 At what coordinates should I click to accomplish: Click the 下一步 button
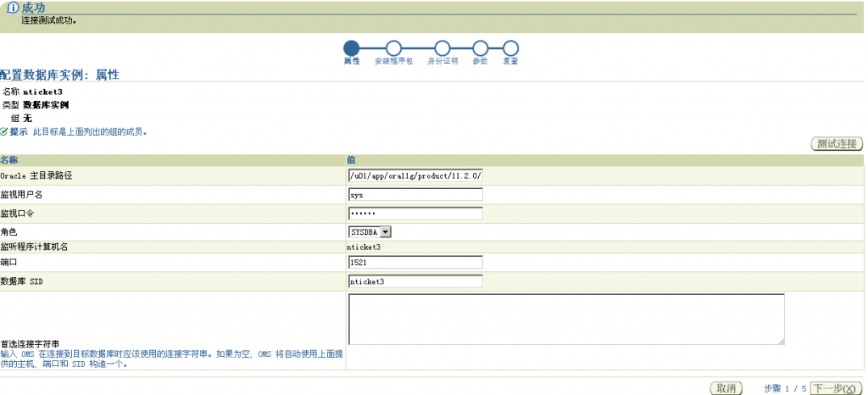[x=837, y=388]
